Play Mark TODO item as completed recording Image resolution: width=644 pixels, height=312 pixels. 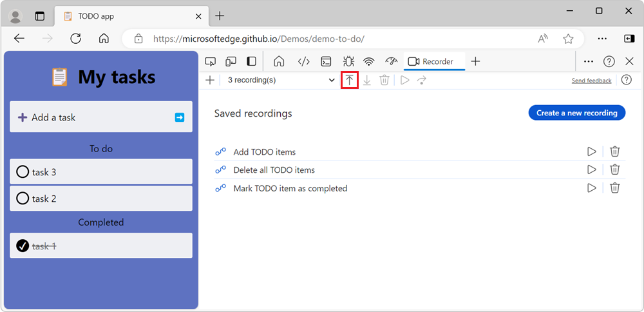[591, 188]
